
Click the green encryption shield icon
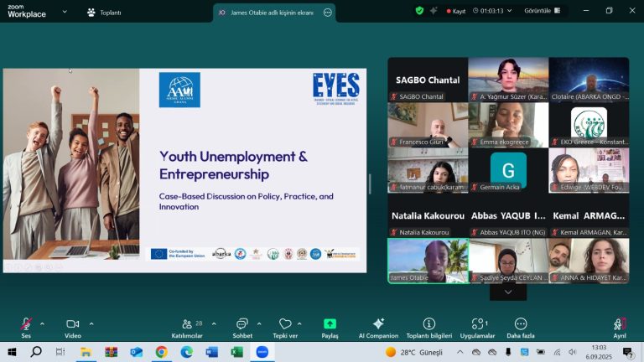pos(419,11)
